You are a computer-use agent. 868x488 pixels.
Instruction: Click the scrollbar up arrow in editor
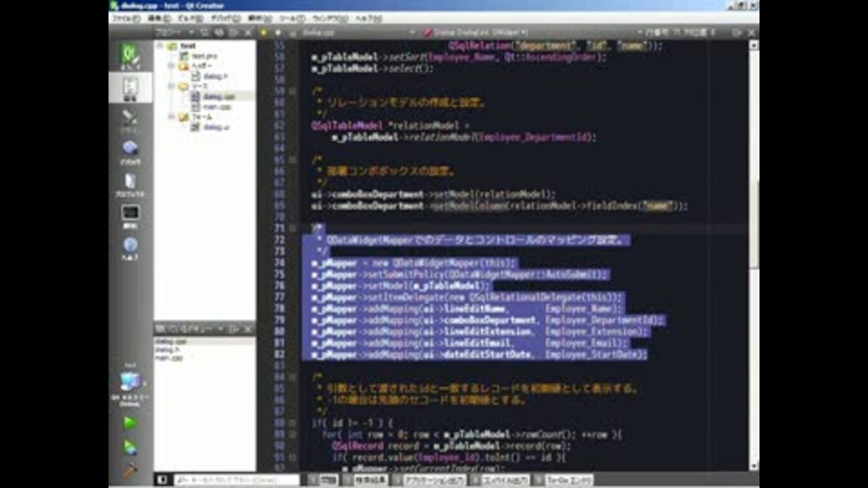(x=753, y=45)
